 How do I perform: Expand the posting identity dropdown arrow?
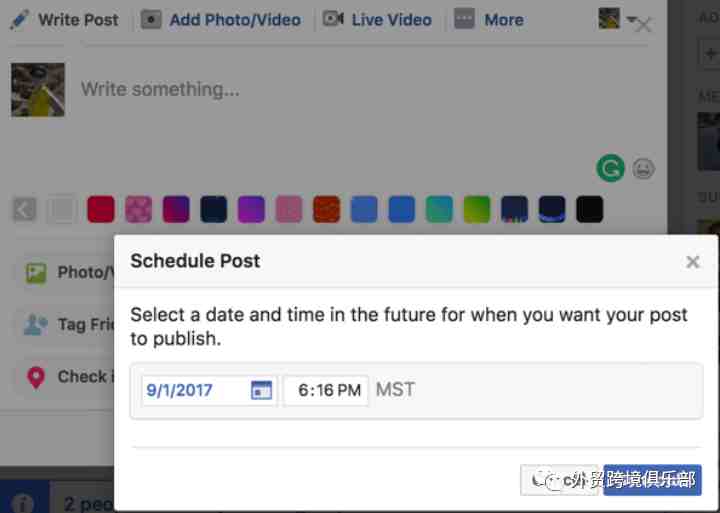point(631,19)
